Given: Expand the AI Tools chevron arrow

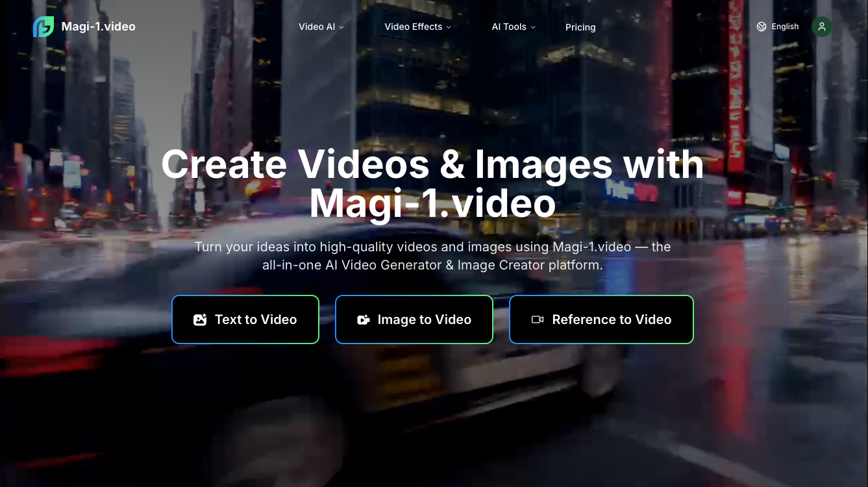Looking at the screenshot, I should pyautogui.click(x=533, y=27).
